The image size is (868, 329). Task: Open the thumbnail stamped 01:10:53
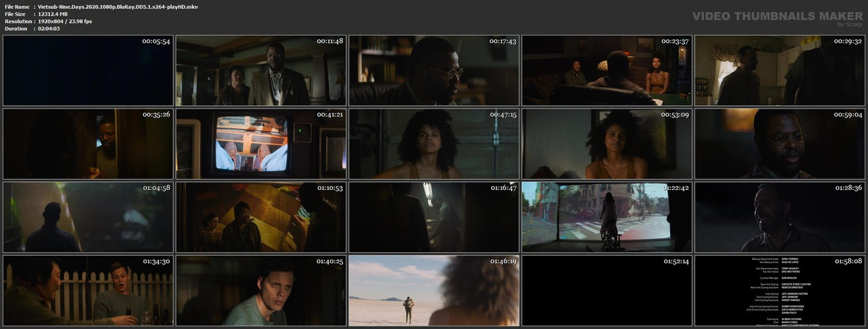(261, 217)
